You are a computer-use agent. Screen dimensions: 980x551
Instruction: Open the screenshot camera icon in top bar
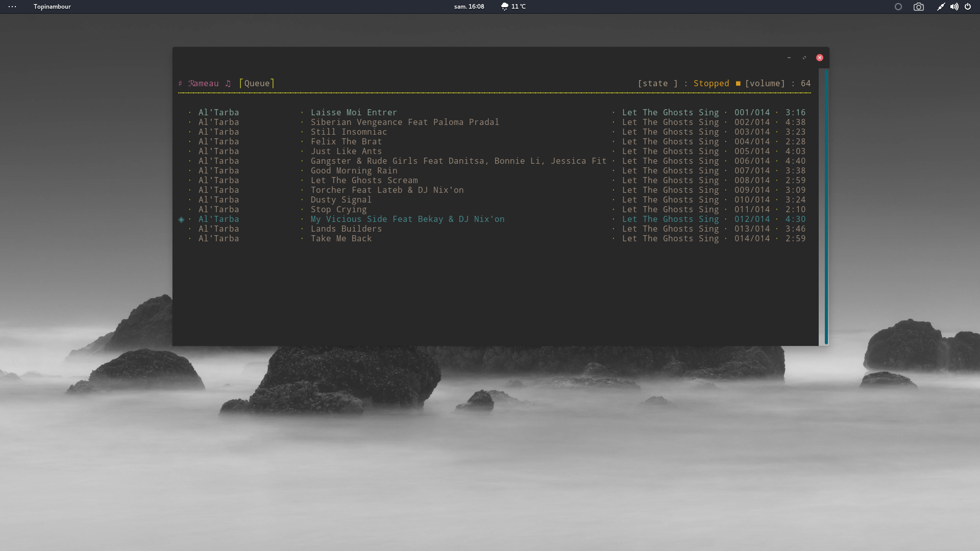pos(918,7)
